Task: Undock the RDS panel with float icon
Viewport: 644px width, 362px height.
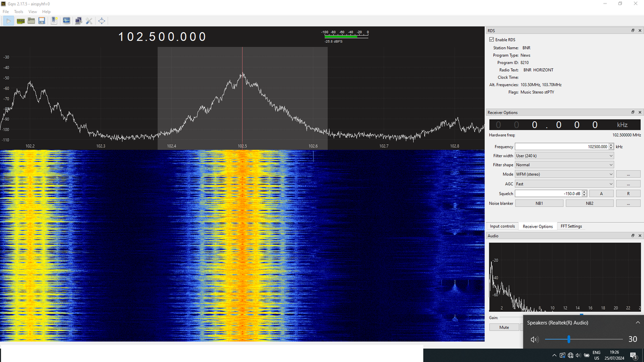Action: click(633, 31)
